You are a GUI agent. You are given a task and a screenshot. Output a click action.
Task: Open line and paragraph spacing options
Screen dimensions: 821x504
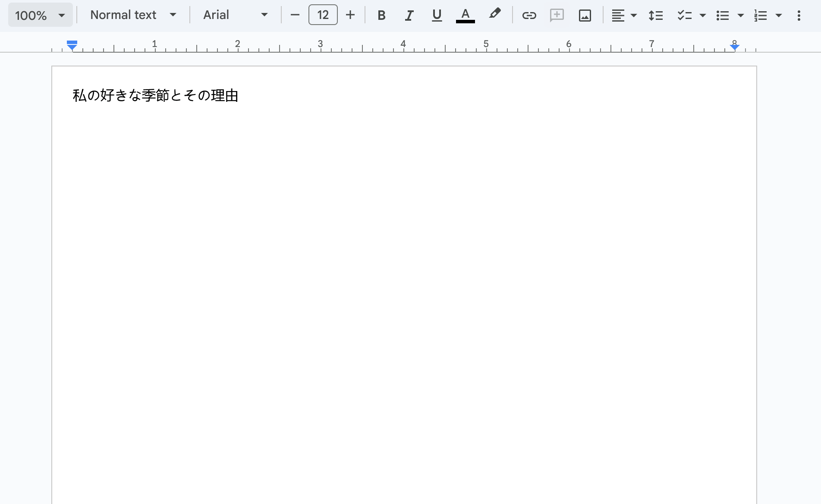tap(655, 16)
